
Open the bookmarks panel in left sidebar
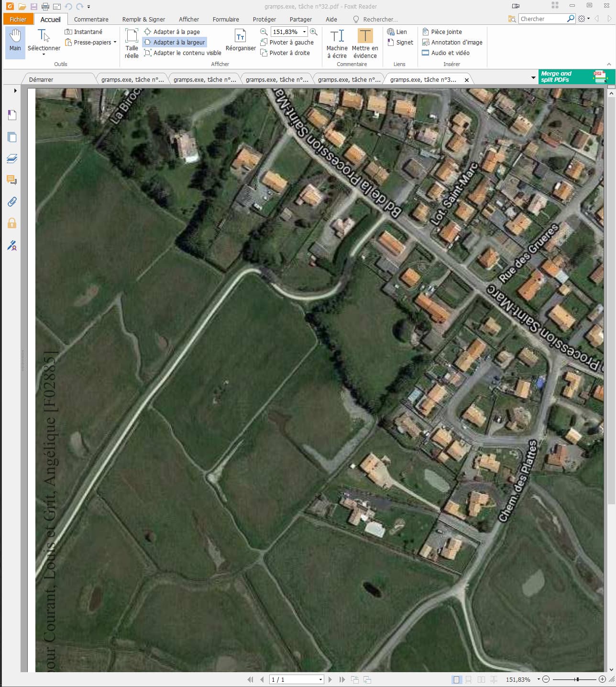coord(12,115)
